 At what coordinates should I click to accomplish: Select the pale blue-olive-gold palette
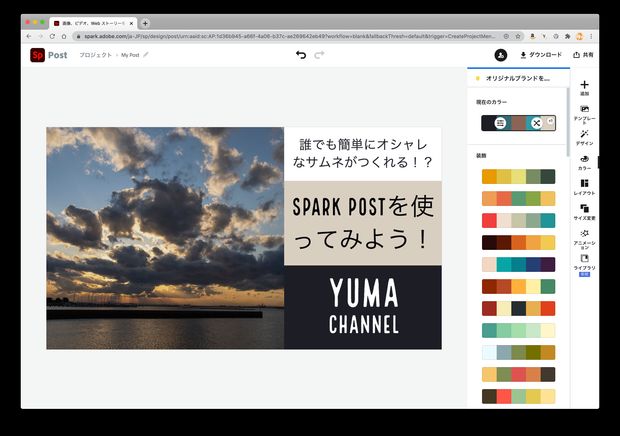(518, 353)
